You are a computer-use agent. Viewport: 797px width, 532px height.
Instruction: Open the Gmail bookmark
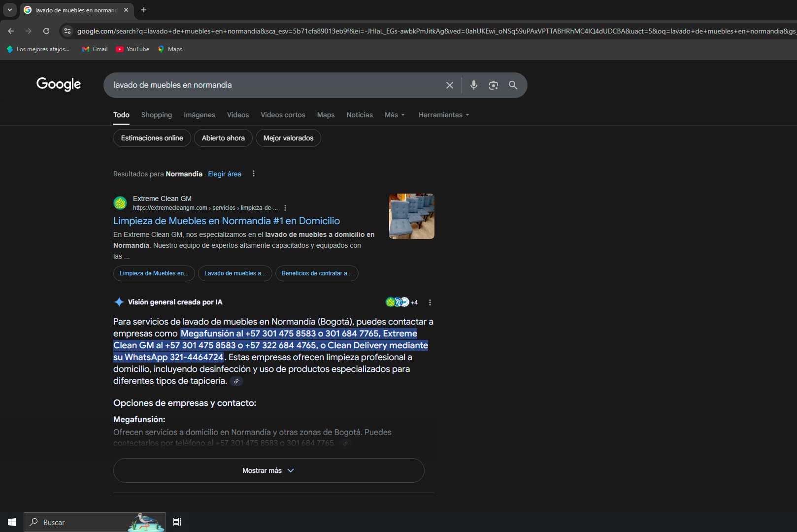click(95, 49)
